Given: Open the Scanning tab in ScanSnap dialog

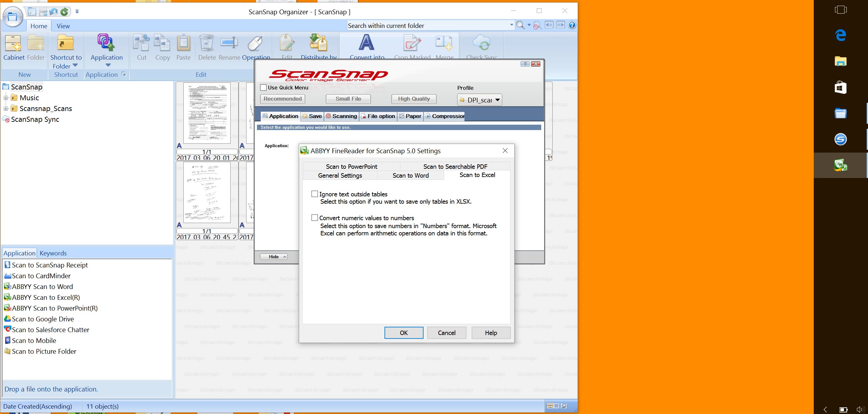Looking at the screenshot, I should click(341, 116).
